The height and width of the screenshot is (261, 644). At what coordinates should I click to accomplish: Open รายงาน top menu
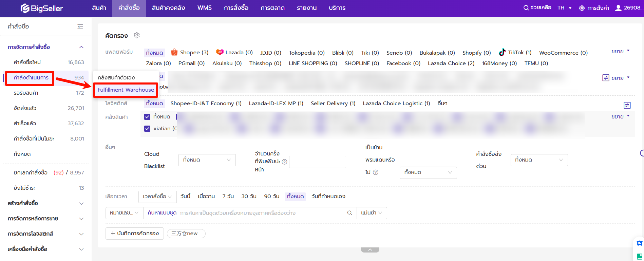[307, 8]
